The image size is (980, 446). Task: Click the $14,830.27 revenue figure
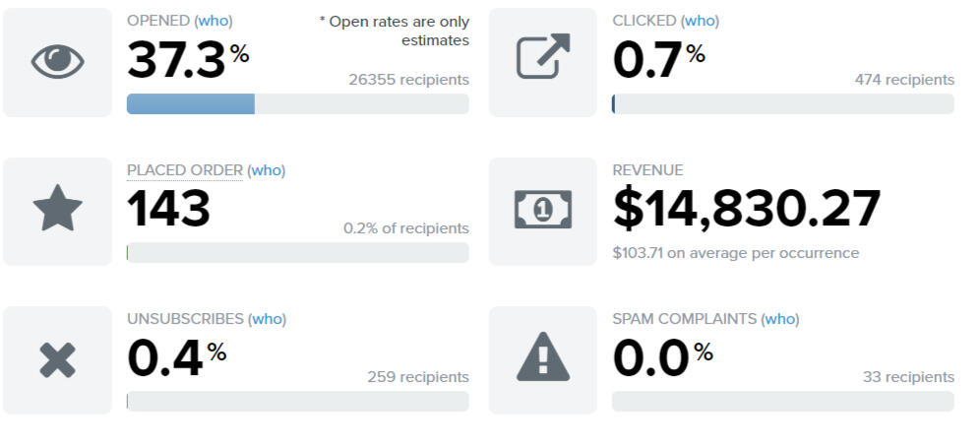tap(746, 210)
